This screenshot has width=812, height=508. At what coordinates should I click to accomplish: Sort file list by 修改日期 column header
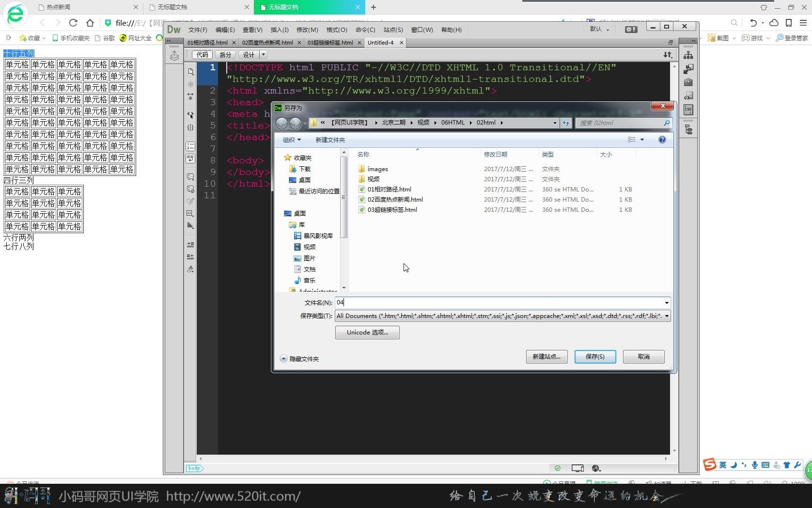coord(496,154)
